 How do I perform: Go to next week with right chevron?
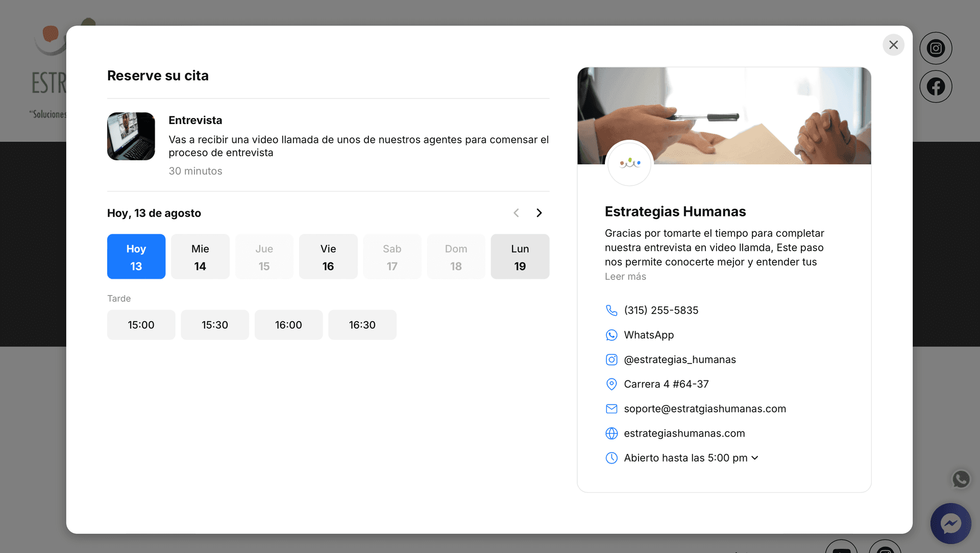tap(539, 213)
